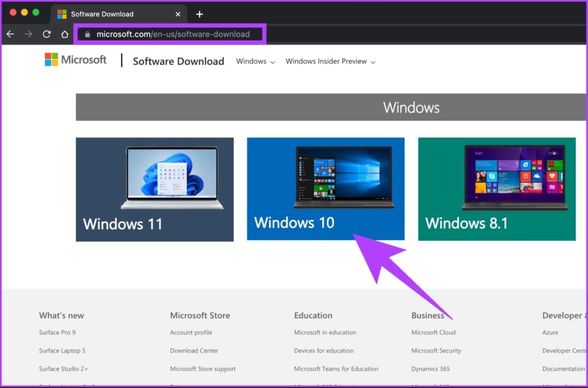
Task: Open the Software Download header link
Action: point(179,61)
